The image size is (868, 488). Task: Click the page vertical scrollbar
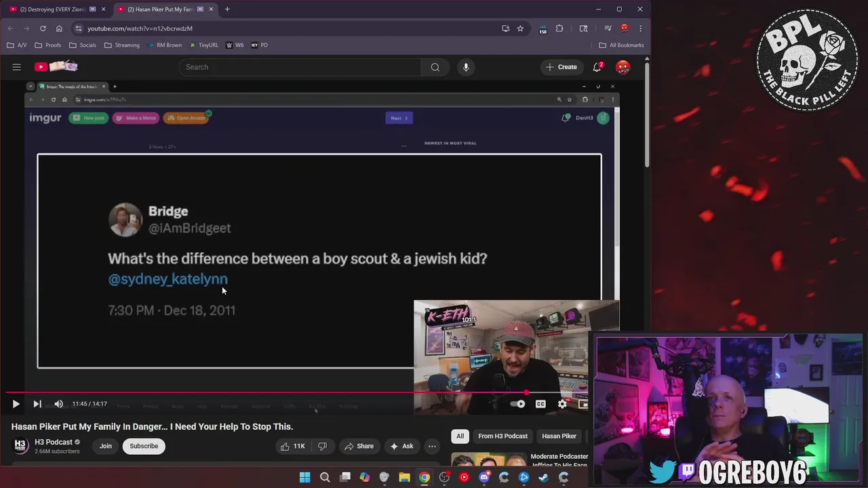[x=648, y=115]
